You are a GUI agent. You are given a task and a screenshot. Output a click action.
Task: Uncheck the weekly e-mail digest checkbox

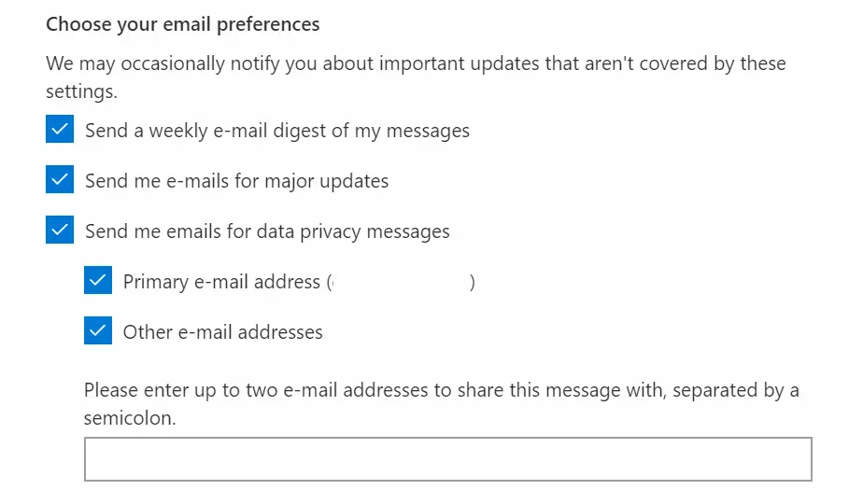tap(60, 131)
